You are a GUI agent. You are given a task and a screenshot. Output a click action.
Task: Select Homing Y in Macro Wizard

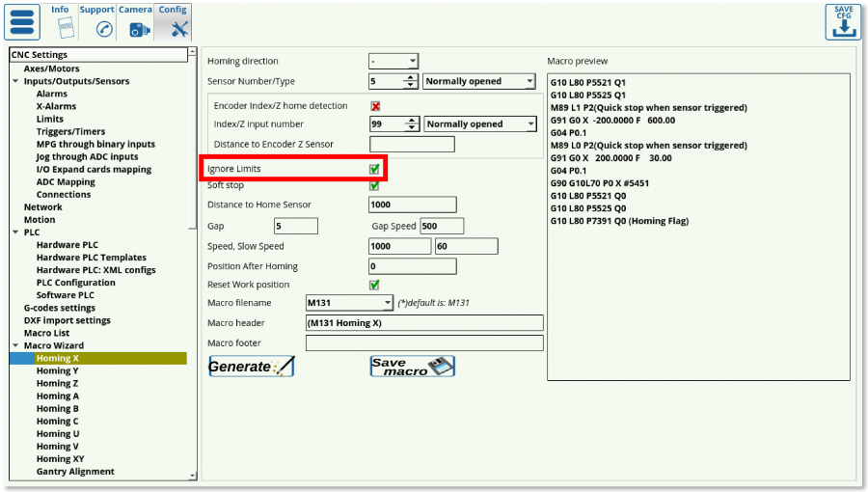click(x=57, y=370)
